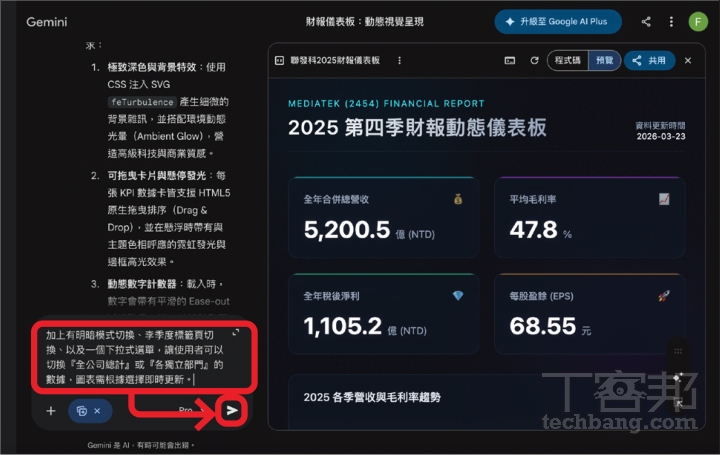Click the share conversation icon in header
Image resolution: width=720 pixels, height=455 pixels.
click(646, 22)
